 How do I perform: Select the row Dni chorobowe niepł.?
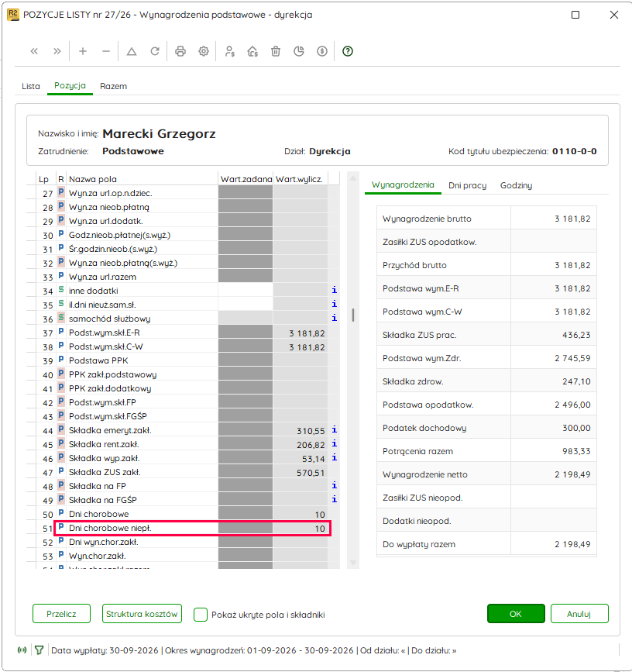pos(183,528)
